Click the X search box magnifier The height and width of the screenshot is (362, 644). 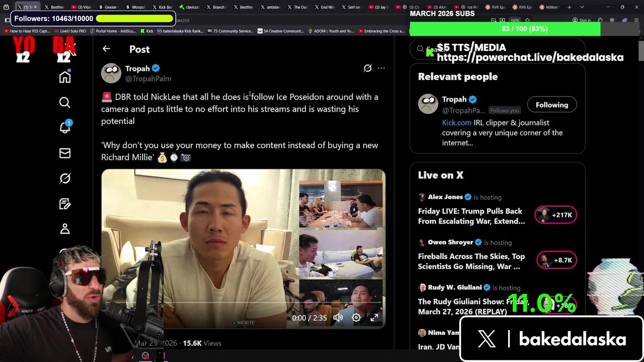coord(420,49)
